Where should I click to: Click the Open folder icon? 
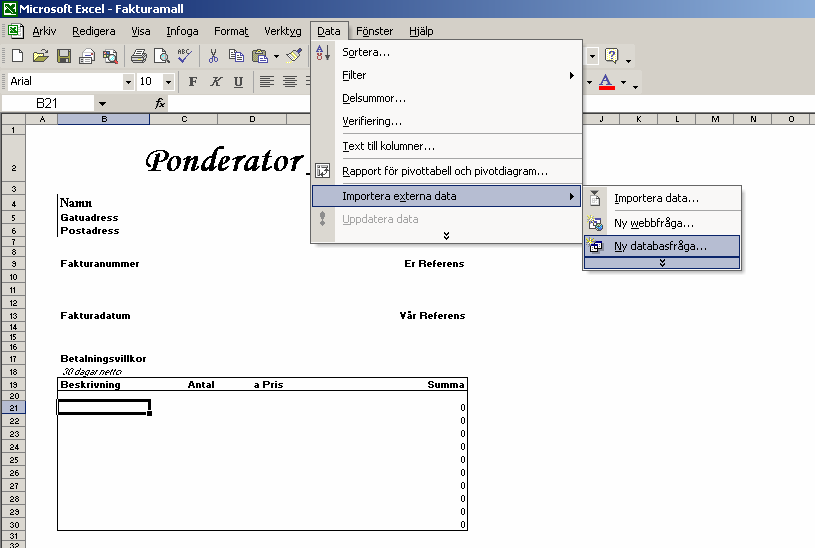(41, 56)
